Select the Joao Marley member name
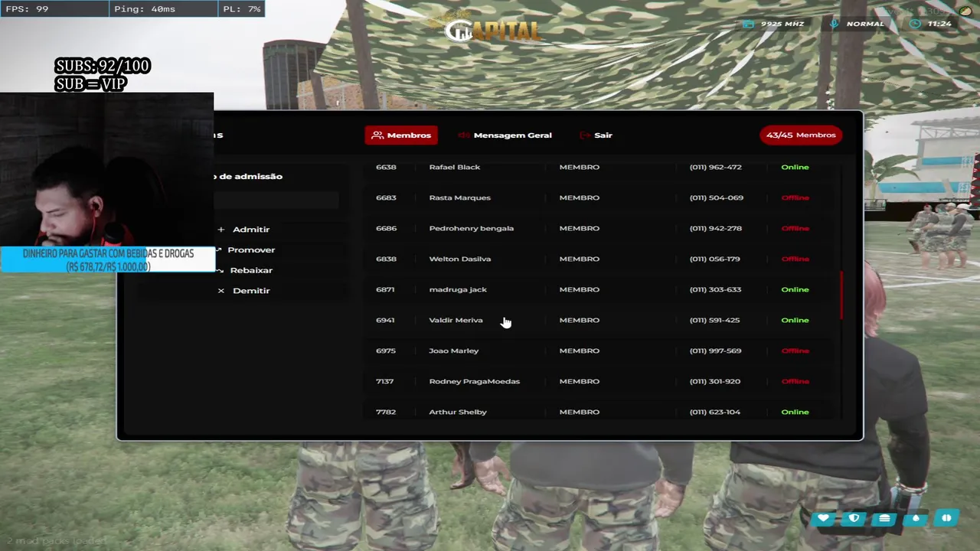Viewport: 980px width, 551px height. pyautogui.click(x=453, y=350)
